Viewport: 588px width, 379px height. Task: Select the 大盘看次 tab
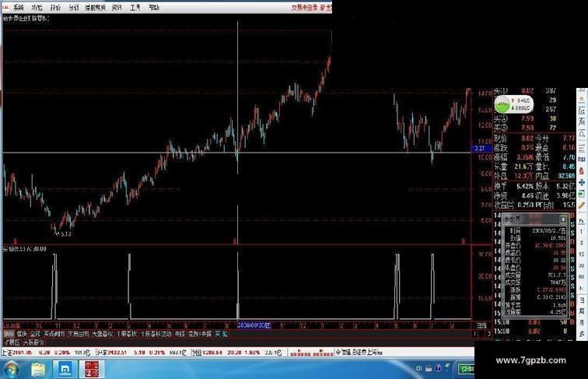click(x=103, y=334)
